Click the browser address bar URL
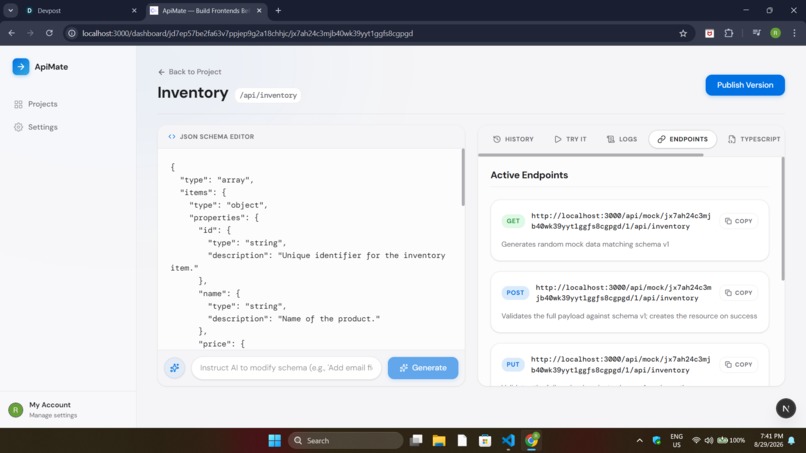The width and height of the screenshot is (806, 453). click(247, 33)
